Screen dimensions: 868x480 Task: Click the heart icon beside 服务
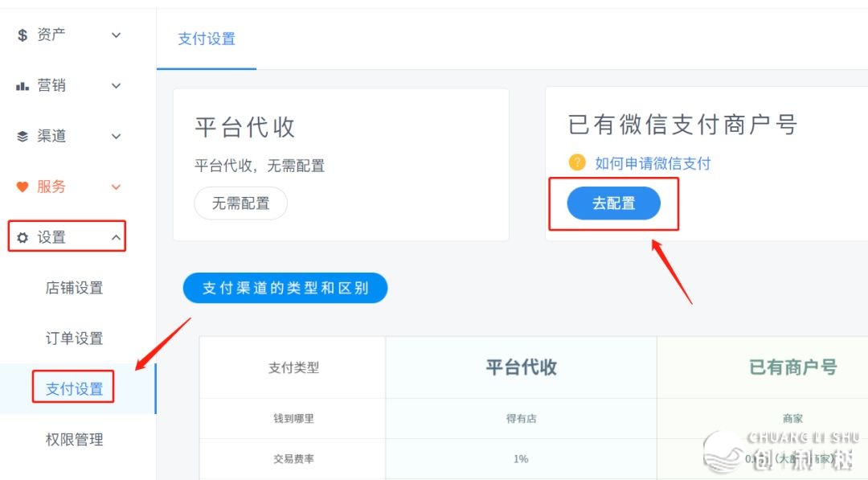coord(23,187)
